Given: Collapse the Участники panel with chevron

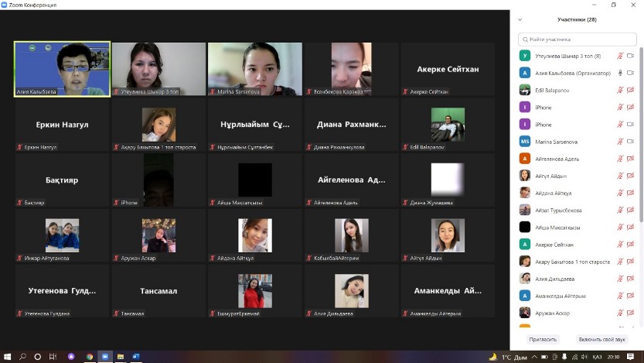Looking at the screenshot, I should pos(520,20).
